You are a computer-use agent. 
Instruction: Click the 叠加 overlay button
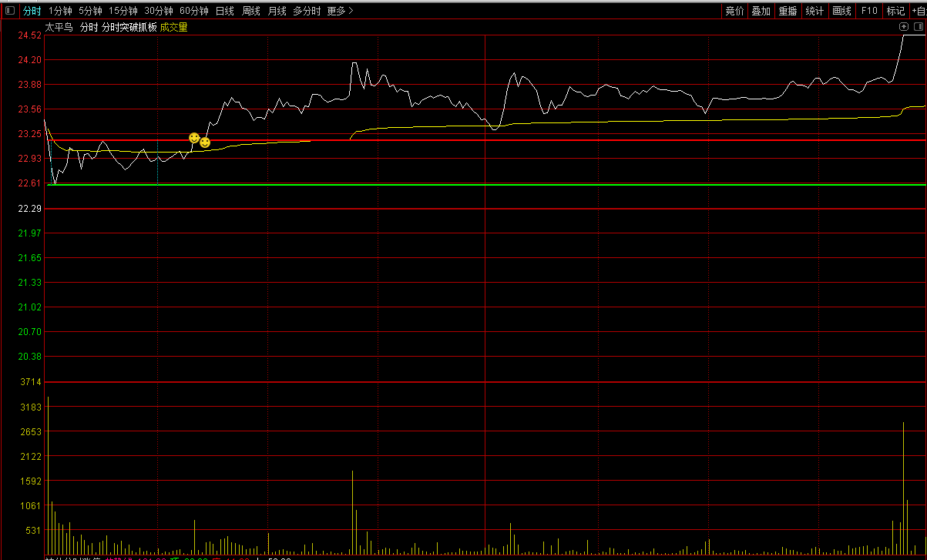(x=761, y=11)
